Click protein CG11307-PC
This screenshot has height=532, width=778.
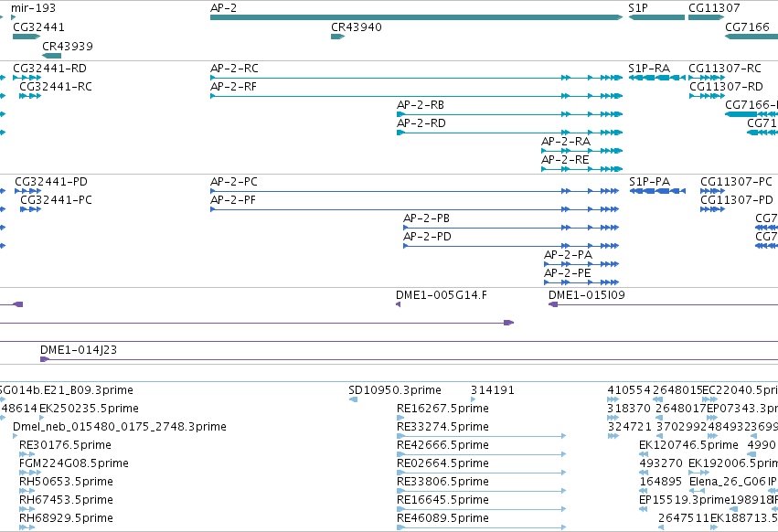click(712, 191)
